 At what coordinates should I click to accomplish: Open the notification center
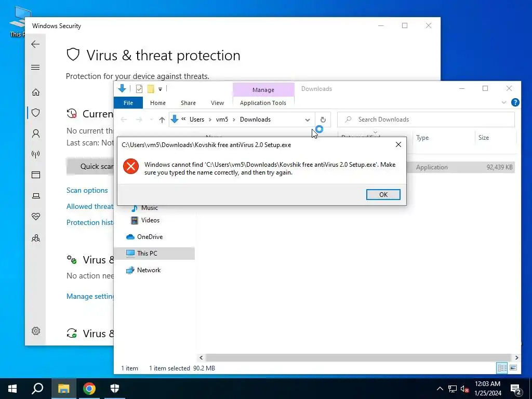(x=516, y=389)
